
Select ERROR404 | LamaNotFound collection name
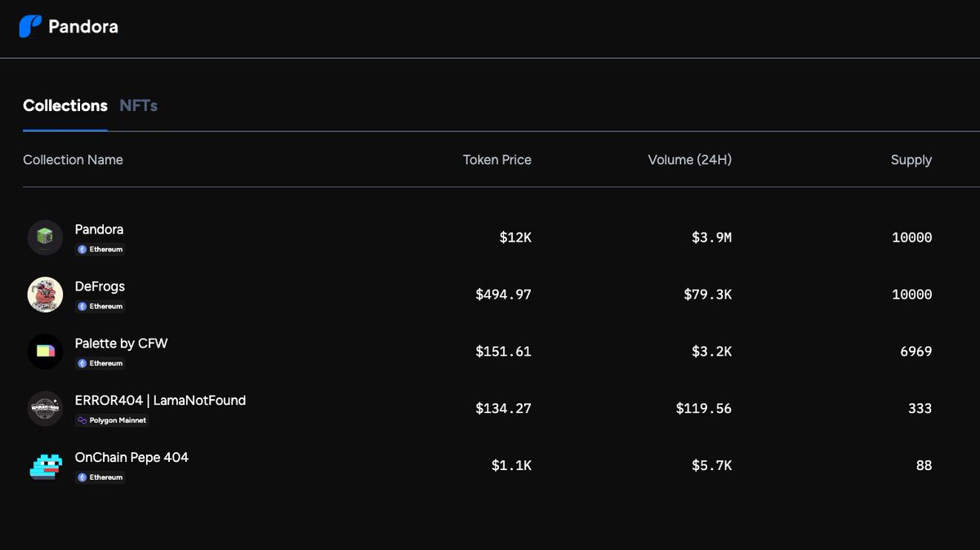(x=160, y=401)
